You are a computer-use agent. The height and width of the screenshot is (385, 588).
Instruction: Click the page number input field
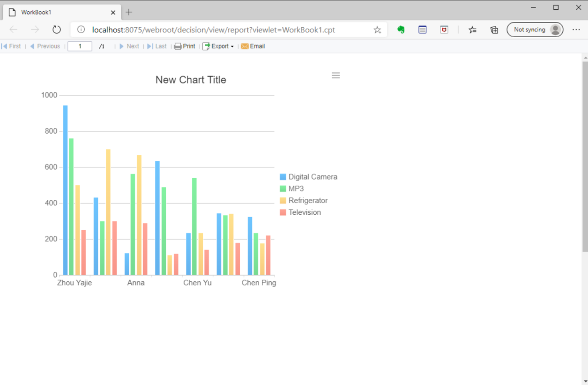80,46
